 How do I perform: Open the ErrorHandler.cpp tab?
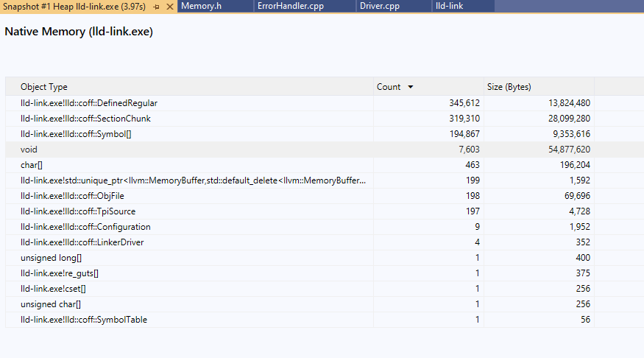tap(305, 6)
